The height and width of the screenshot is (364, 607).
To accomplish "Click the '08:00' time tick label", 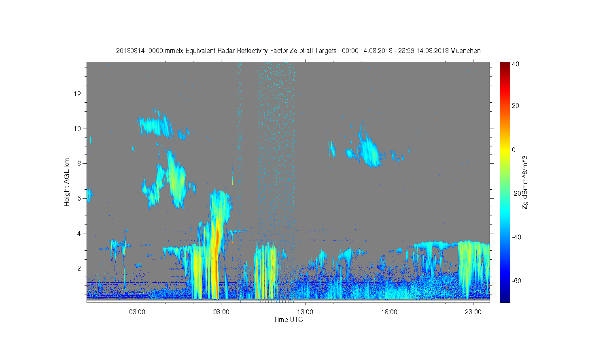I will 221,312.
